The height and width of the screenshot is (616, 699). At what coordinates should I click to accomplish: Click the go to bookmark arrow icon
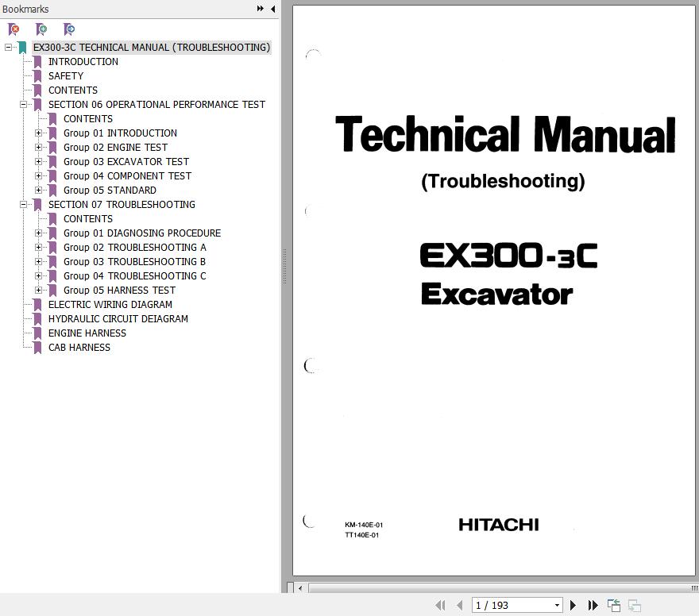pyautogui.click(x=69, y=29)
